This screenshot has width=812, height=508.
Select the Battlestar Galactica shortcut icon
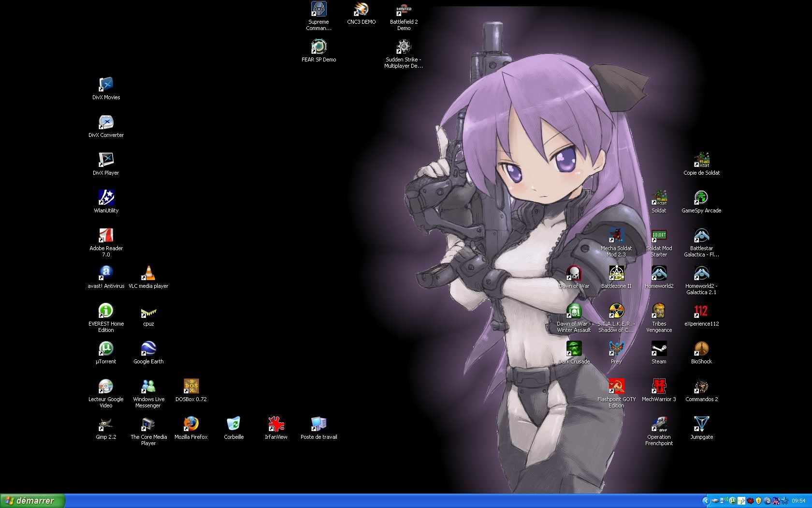pyautogui.click(x=701, y=235)
